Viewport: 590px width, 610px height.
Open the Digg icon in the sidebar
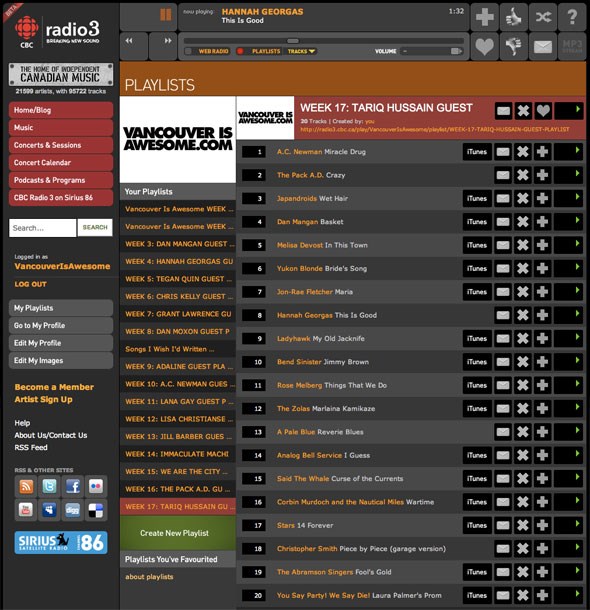(72, 510)
